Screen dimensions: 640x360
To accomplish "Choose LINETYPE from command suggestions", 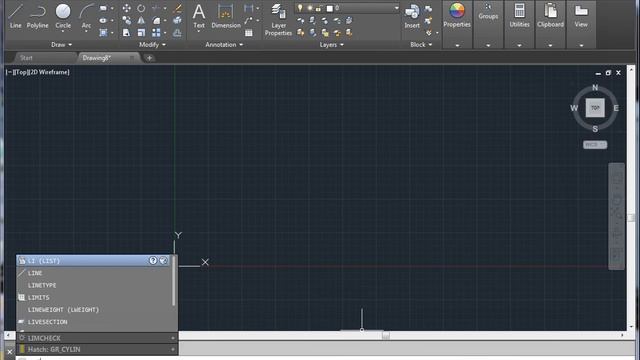I will (x=94, y=285).
